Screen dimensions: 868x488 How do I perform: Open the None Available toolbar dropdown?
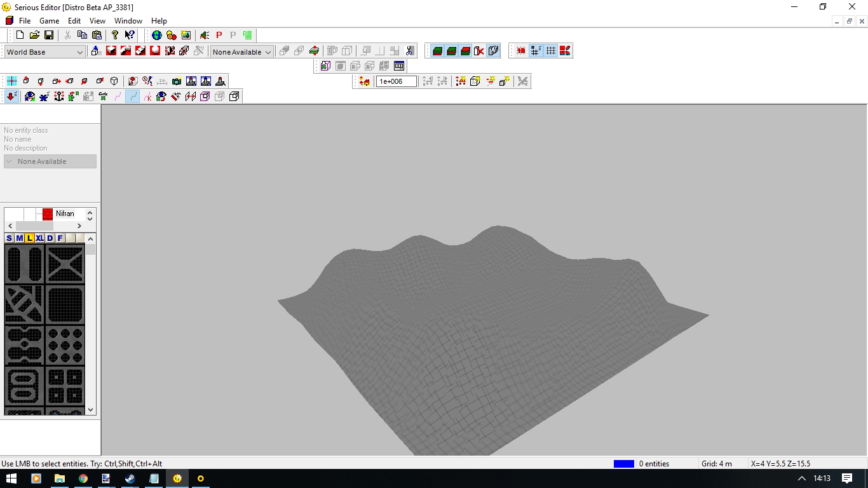[x=241, y=52]
